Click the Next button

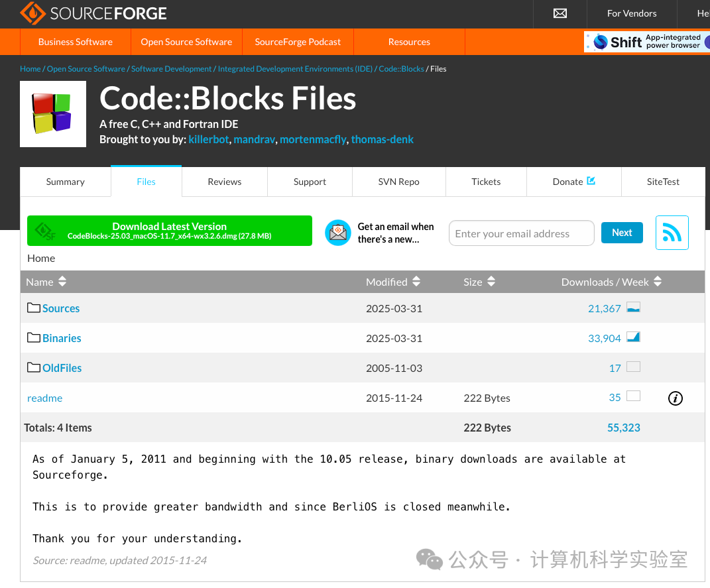point(622,233)
